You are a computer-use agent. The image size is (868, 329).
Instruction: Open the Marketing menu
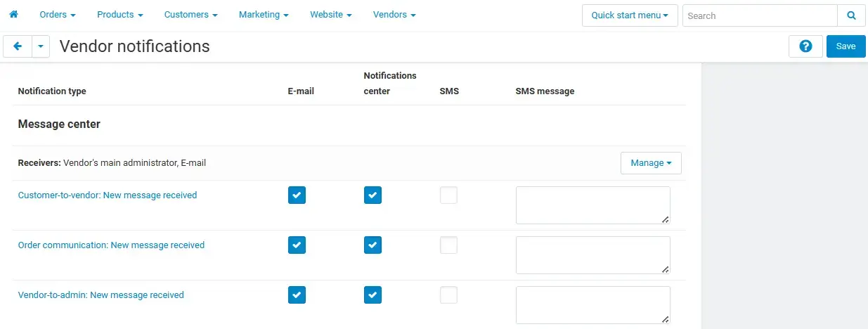click(264, 15)
